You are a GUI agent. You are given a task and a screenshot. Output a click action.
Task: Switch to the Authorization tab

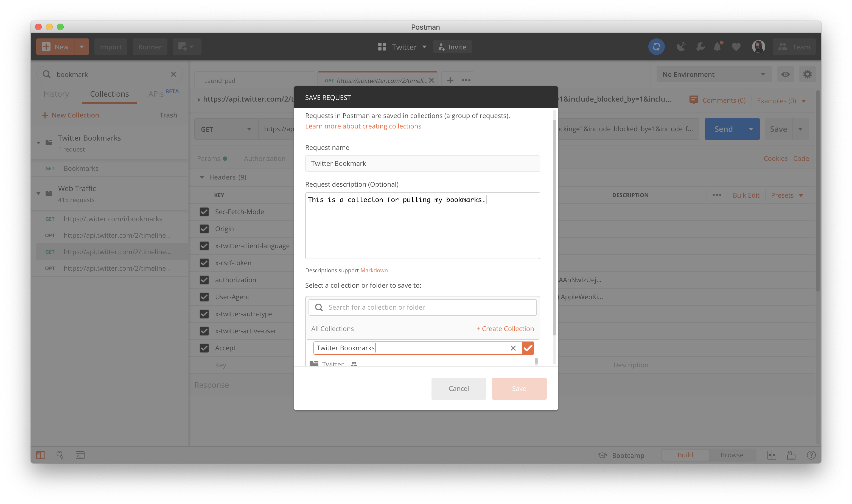(265, 158)
